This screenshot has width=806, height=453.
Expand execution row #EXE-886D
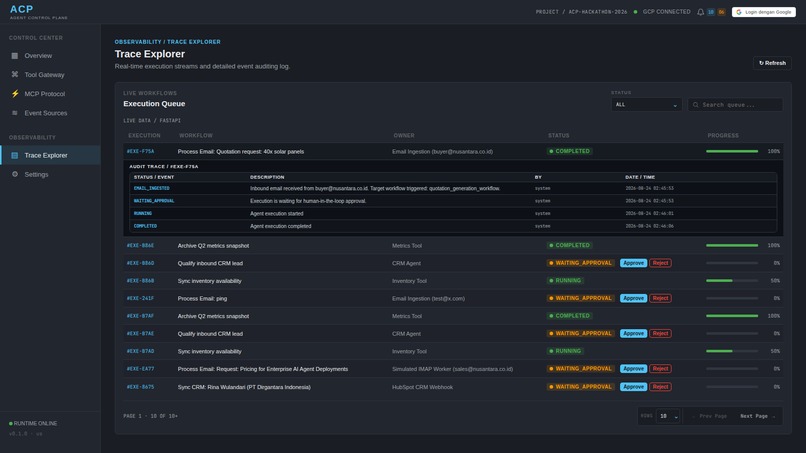point(454,263)
